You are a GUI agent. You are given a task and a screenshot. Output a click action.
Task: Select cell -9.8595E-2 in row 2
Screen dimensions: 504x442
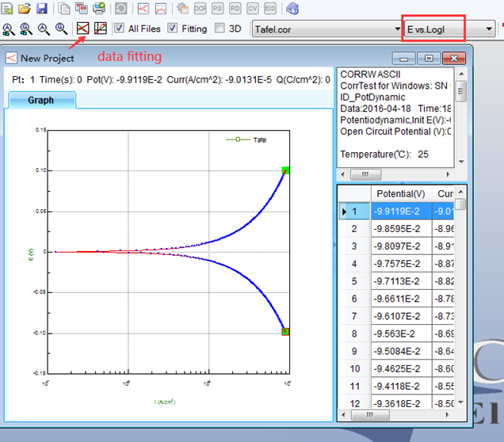(401, 229)
